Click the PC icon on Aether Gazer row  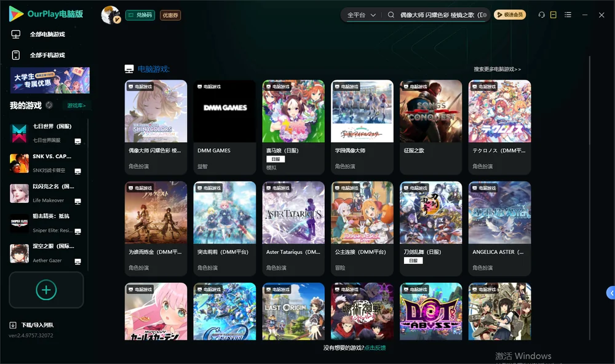77,262
